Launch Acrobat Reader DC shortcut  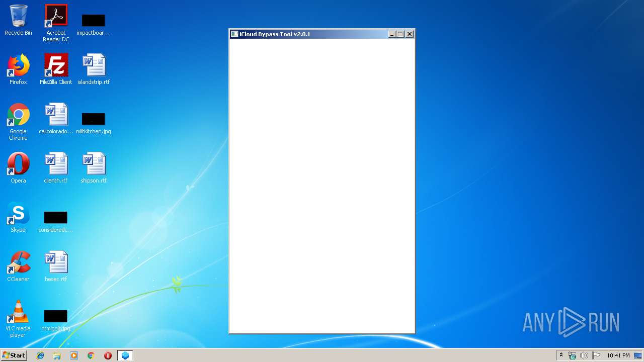pos(56,23)
